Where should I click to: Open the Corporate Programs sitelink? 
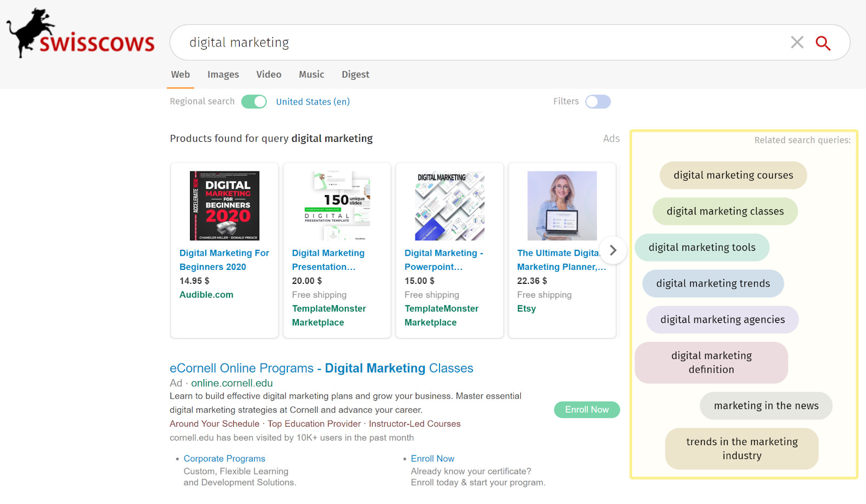coord(224,459)
